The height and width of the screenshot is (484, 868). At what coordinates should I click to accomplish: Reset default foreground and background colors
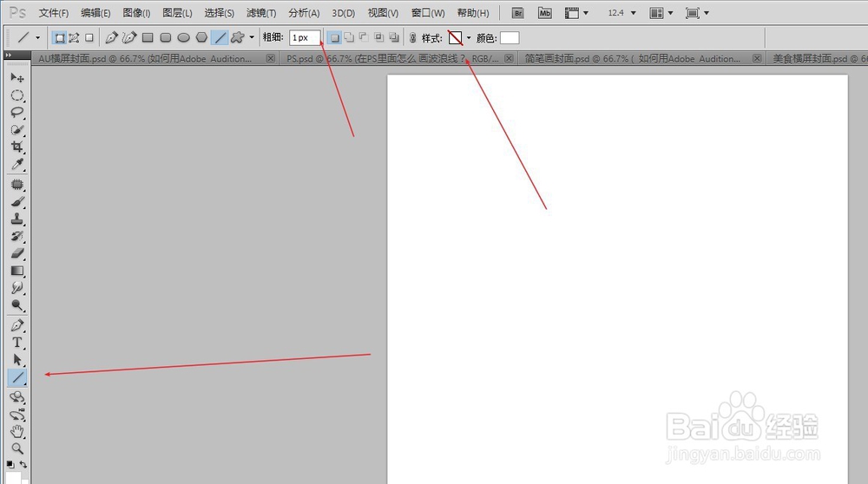(x=10, y=464)
